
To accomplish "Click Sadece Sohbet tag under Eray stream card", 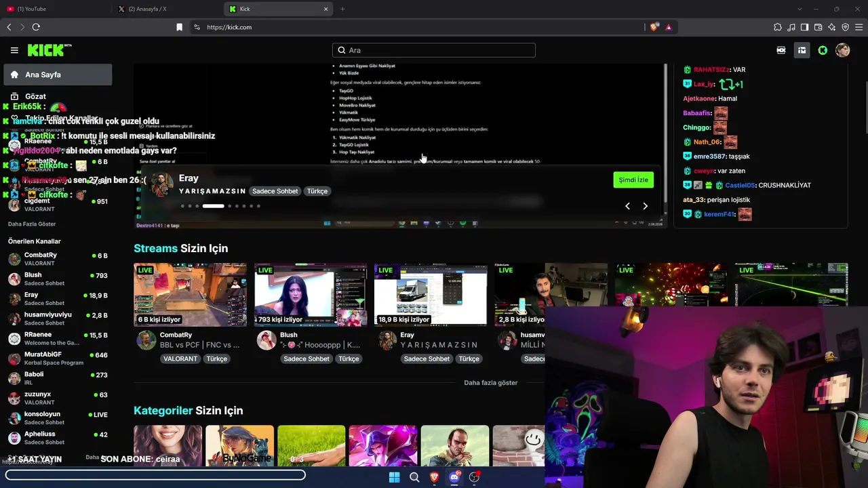I will (x=427, y=359).
